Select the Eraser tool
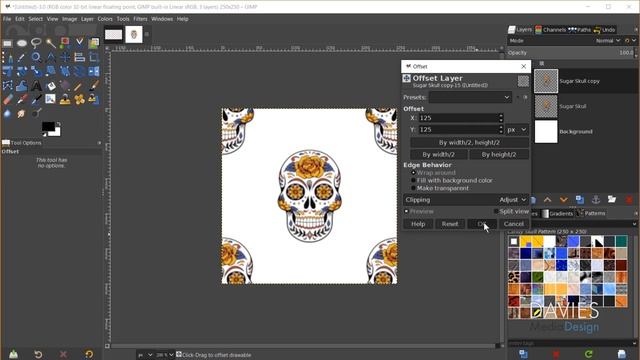Viewport: 640px width, 360px height. click(8, 99)
